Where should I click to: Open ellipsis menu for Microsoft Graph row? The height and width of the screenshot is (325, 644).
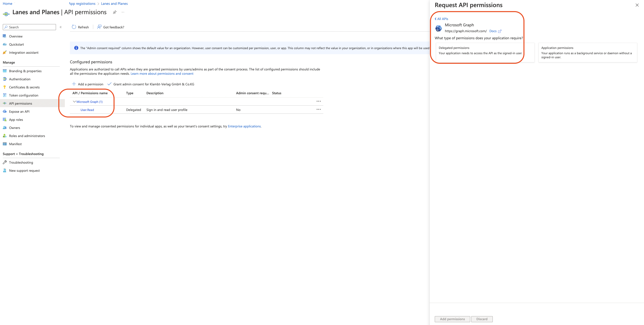tap(319, 101)
